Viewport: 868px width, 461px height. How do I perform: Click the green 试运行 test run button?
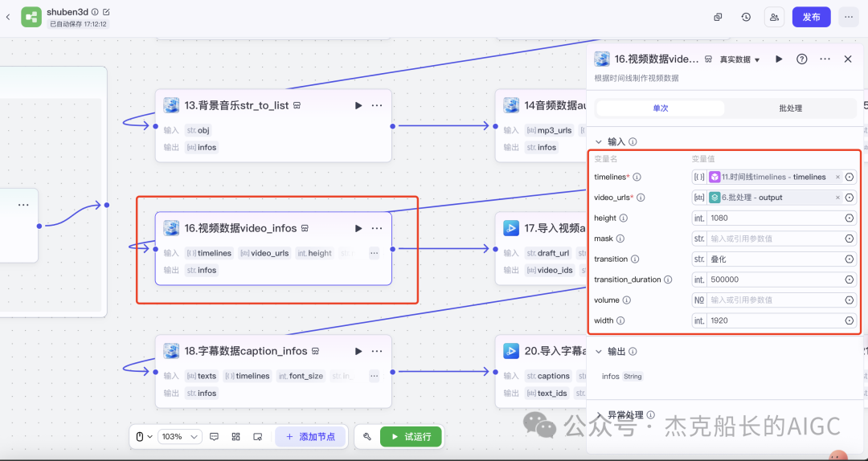point(411,437)
